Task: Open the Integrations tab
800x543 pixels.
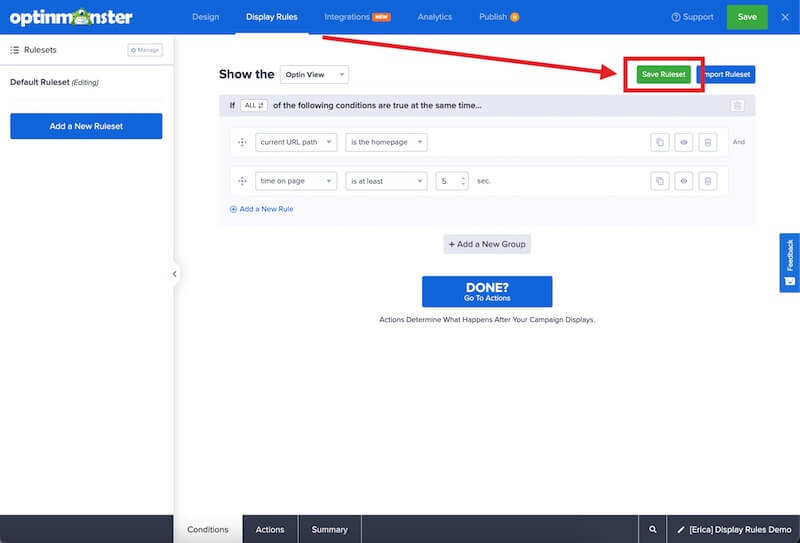Action: pyautogui.click(x=357, y=17)
